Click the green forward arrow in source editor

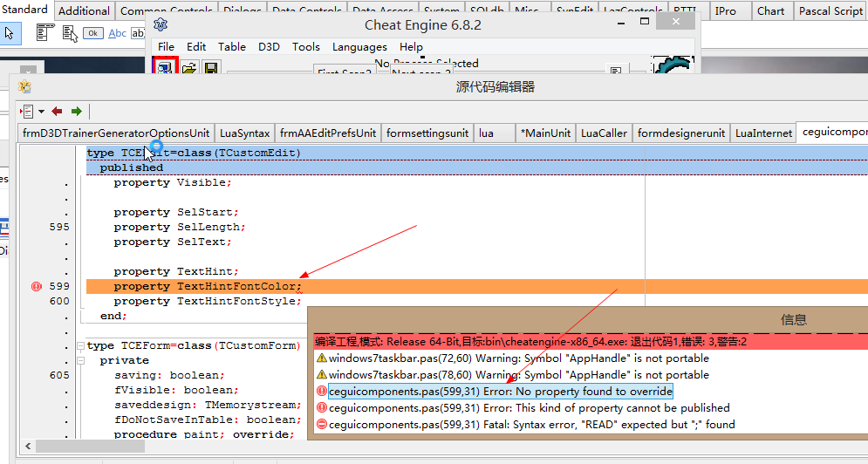tap(77, 112)
